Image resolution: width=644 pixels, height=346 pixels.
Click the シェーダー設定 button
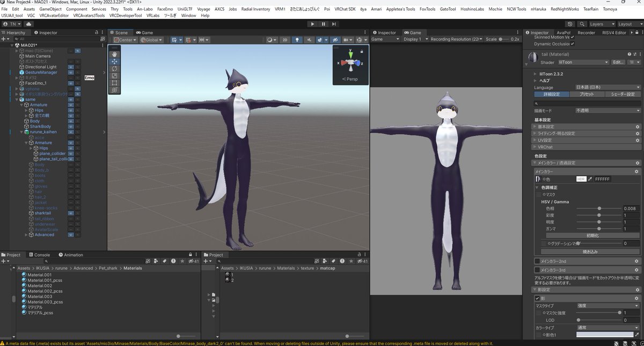pyautogui.click(x=623, y=94)
